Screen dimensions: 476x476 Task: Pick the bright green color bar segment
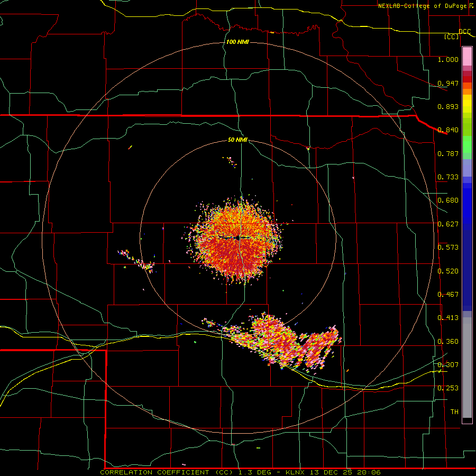[467, 144]
